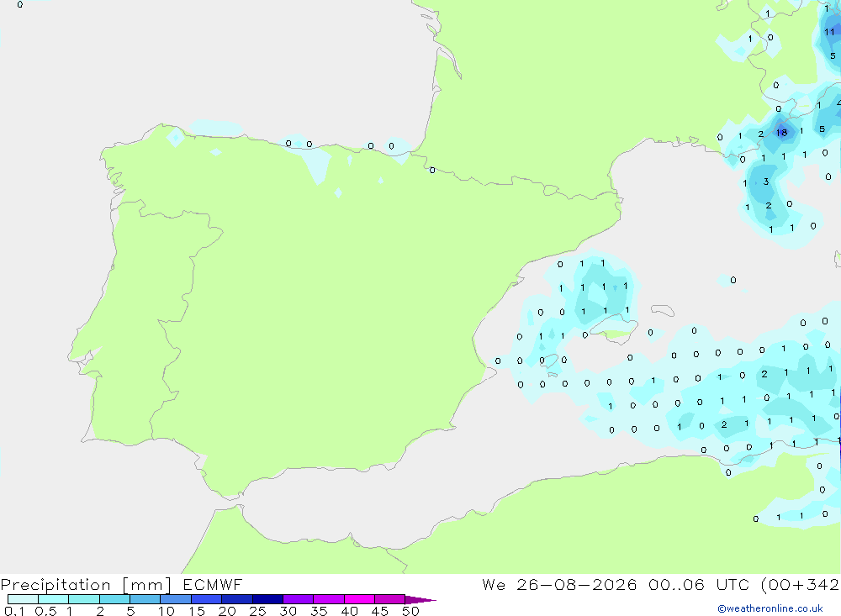
Task: Click the 20–25 mm legend color swatch
Action: [x=236, y=599]
